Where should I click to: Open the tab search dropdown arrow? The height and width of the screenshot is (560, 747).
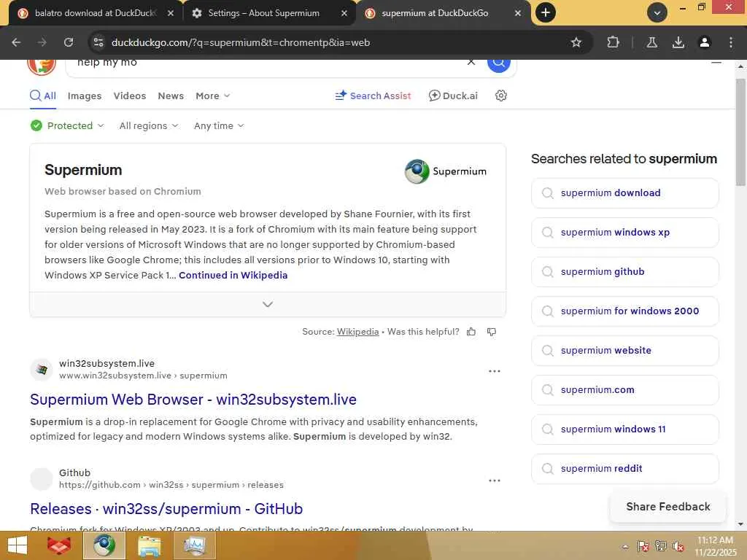click(x=657, y=13)
